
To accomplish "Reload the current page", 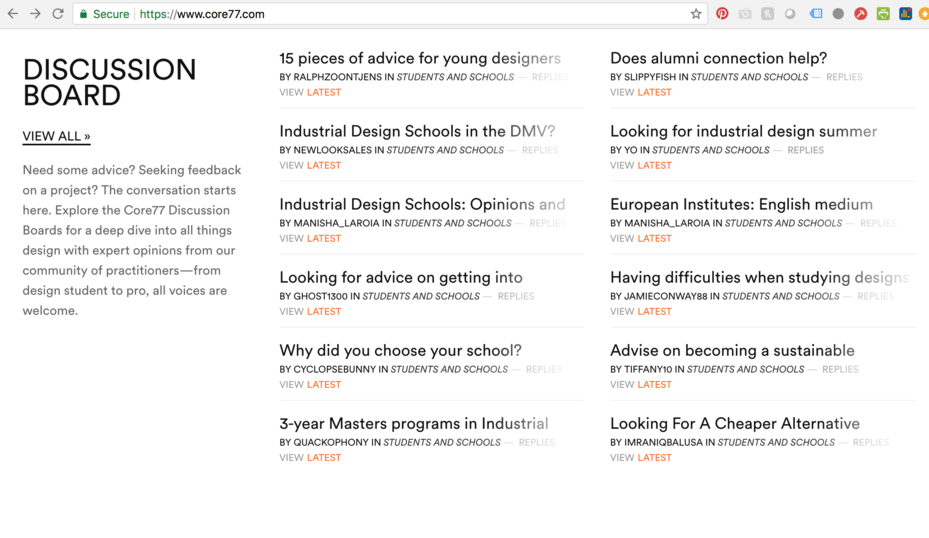I will coord(58,14).
